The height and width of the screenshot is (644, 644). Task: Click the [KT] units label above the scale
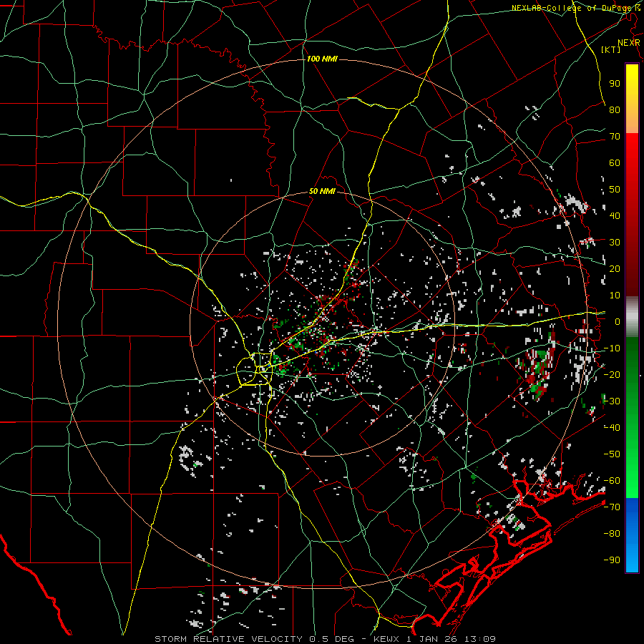pos(611,49)
